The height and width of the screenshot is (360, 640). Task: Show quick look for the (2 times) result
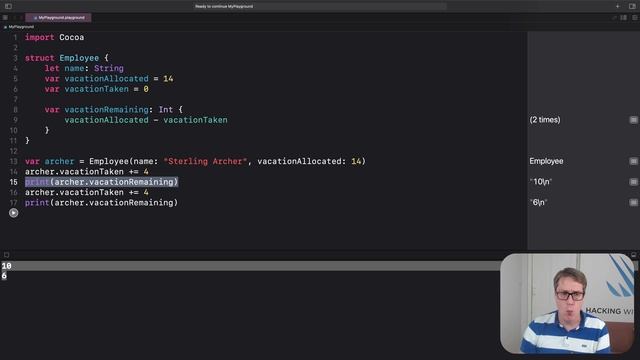(x=633, y=120)
